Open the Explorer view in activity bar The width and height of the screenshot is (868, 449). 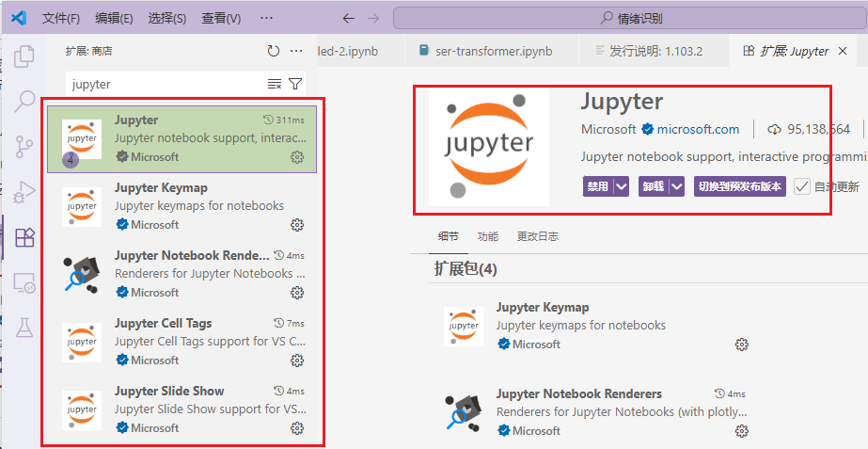(x=24, y=56)
